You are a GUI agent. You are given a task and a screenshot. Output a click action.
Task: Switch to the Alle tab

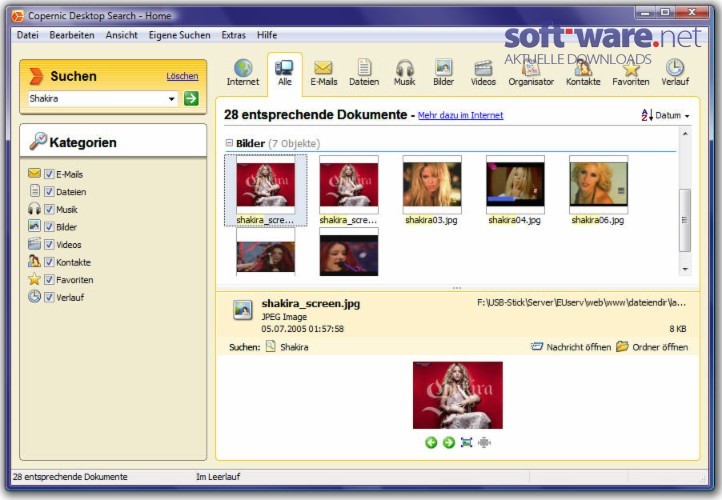click(285, 73)
